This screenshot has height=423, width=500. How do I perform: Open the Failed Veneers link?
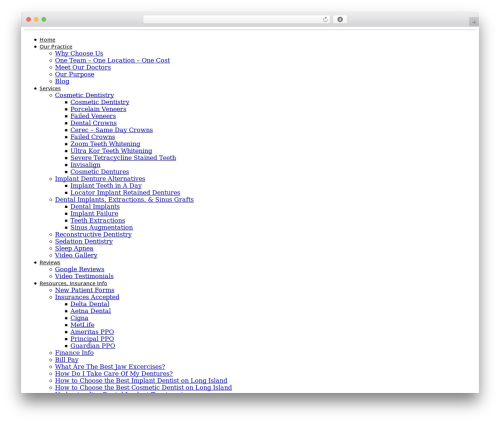pyautogui.click(x=93, y=116)
